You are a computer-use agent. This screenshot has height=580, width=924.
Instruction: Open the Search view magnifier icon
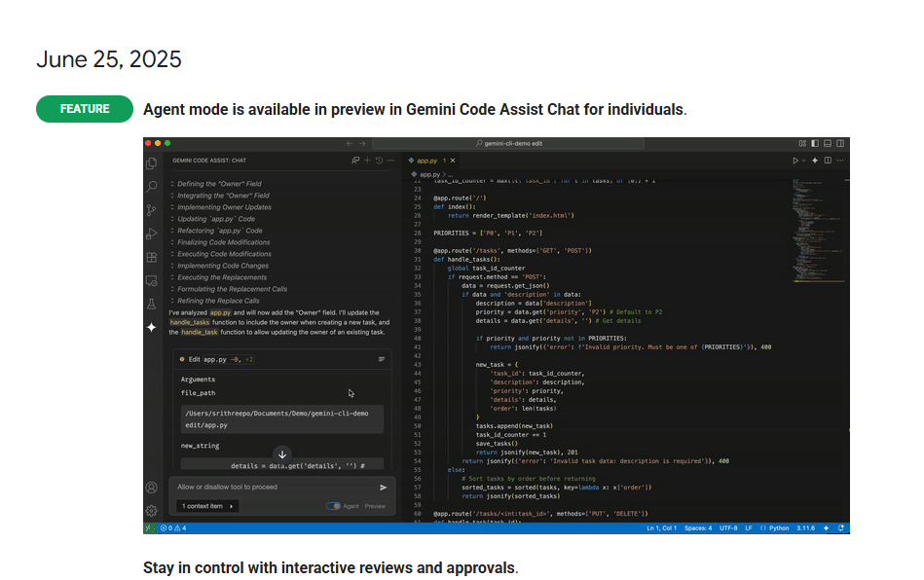pyautogui.click(x=151, y=186)
